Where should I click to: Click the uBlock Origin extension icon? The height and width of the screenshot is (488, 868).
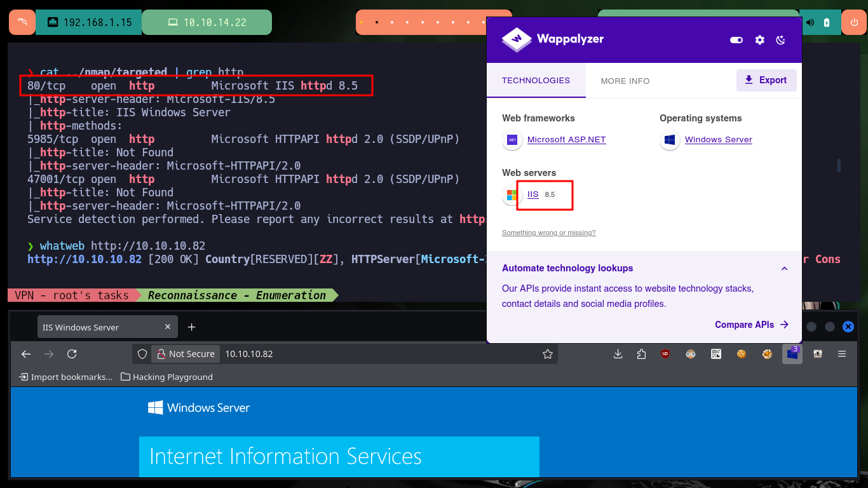coord(665,354)
